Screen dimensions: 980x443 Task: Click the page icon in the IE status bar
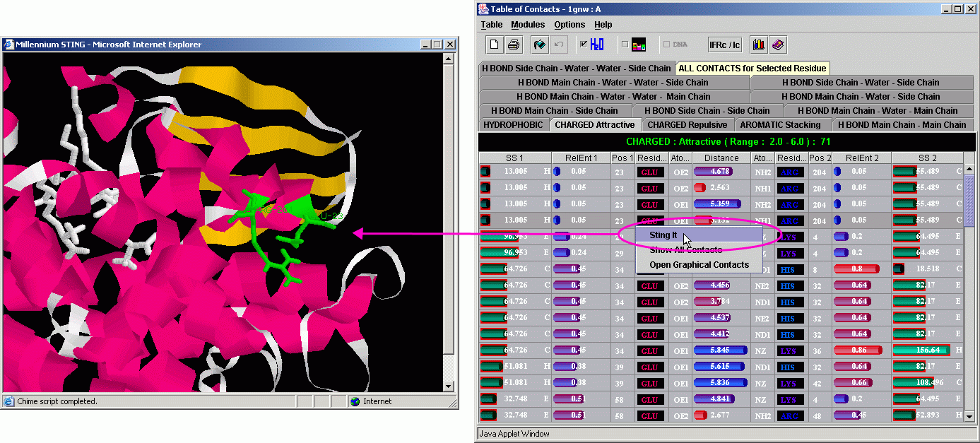click(9, 401)
